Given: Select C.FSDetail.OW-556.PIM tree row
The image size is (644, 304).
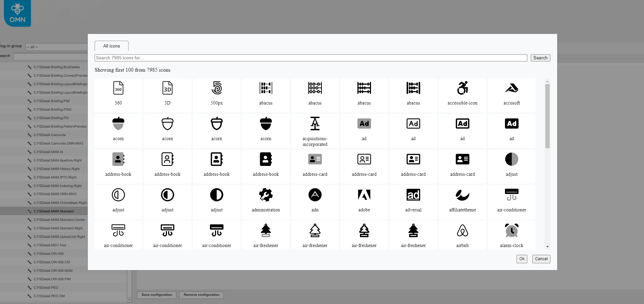Looking at the screenshot, I should coord(52,279).
